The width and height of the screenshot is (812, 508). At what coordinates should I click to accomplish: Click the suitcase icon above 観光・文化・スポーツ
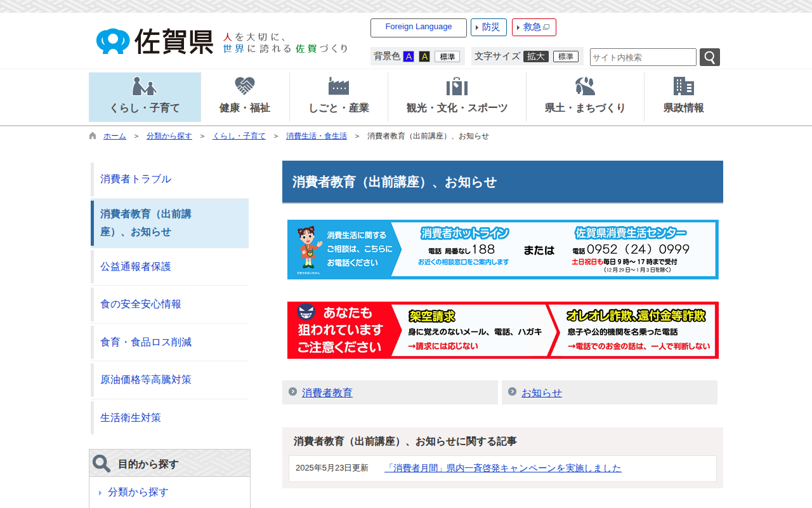[x=457, y=86]
